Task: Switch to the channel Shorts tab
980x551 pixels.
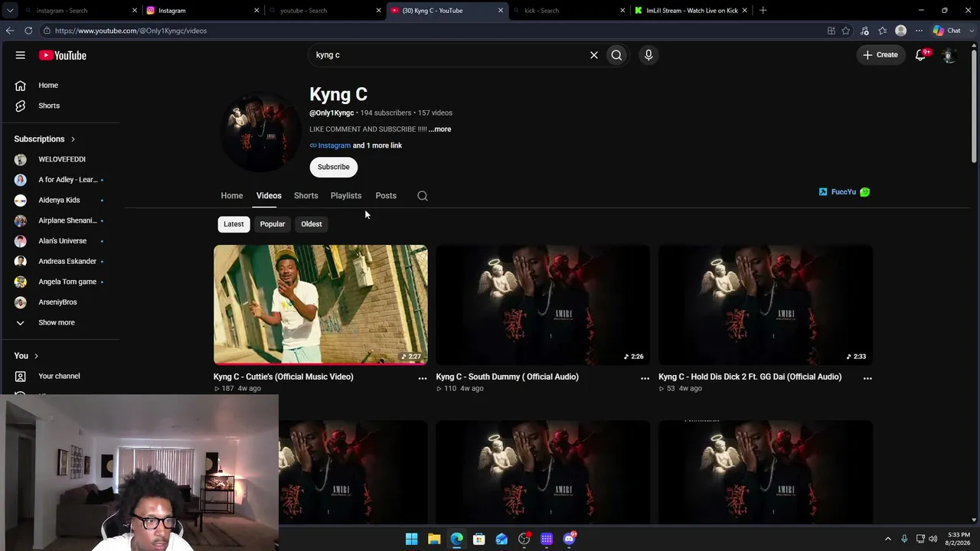Action: 306,196
